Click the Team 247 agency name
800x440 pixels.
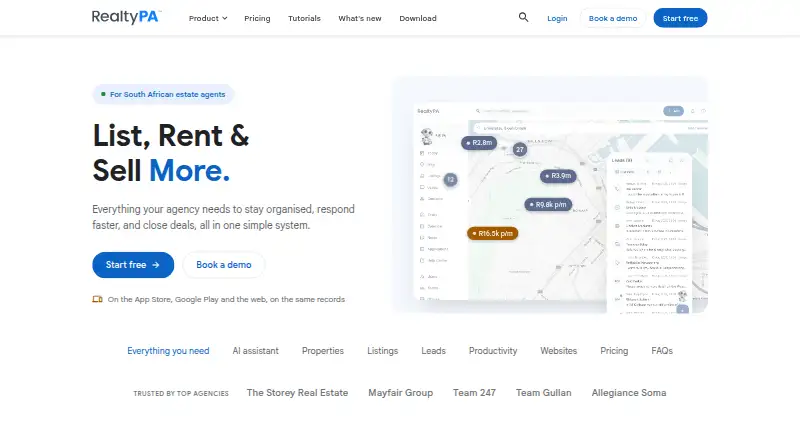[474, 393]
